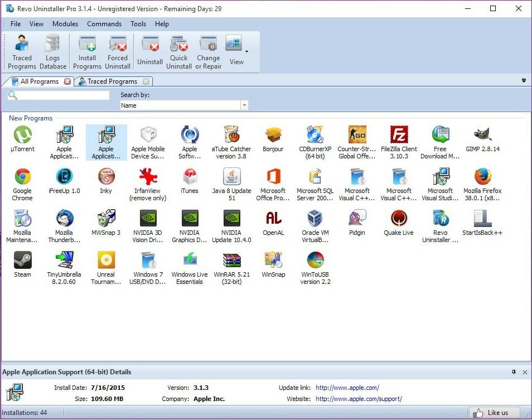The width and height of the screenshot is (532, 420).
Task: Select Revo Uninstaller program entry
Action: 441,226
